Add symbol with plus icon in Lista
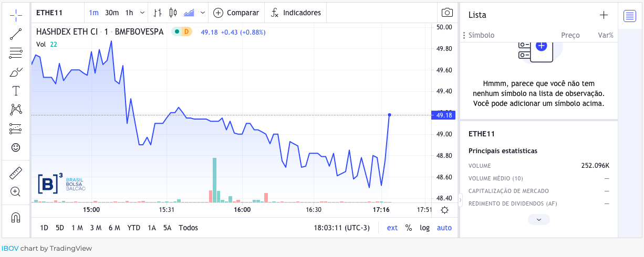The width and height of the screenshot is (644, 257). 604,15
